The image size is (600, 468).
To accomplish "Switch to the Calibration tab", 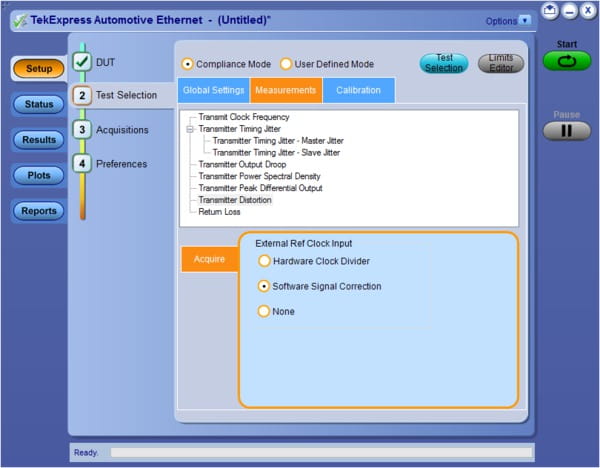I will (359, 90).
